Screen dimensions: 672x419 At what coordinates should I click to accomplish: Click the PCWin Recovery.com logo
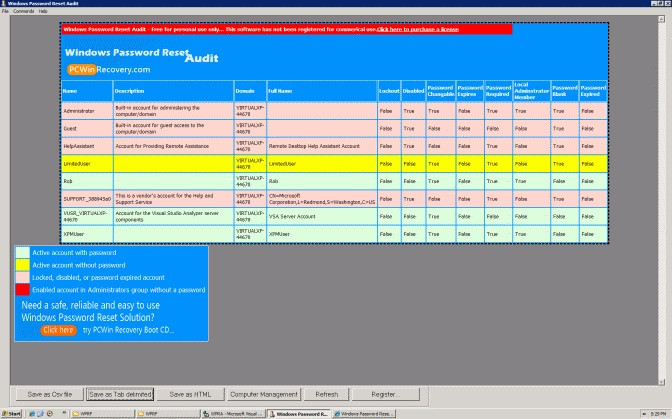pos(108,69)
